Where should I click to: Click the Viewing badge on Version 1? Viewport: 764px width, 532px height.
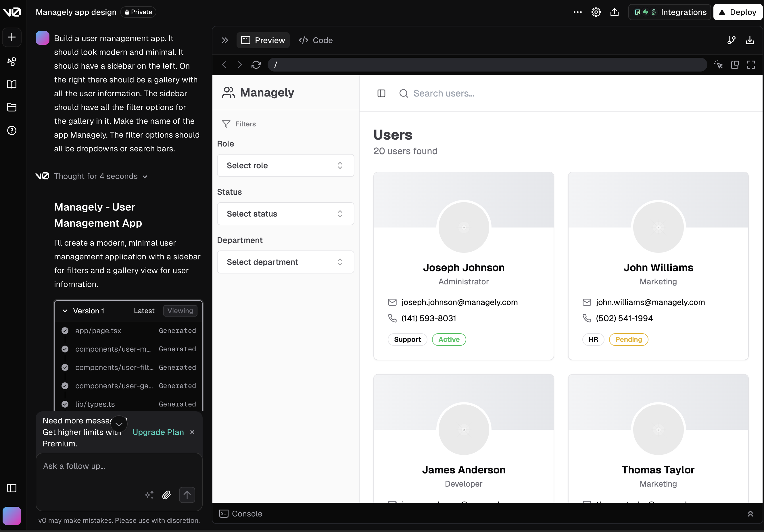click(x=180, y=311)
